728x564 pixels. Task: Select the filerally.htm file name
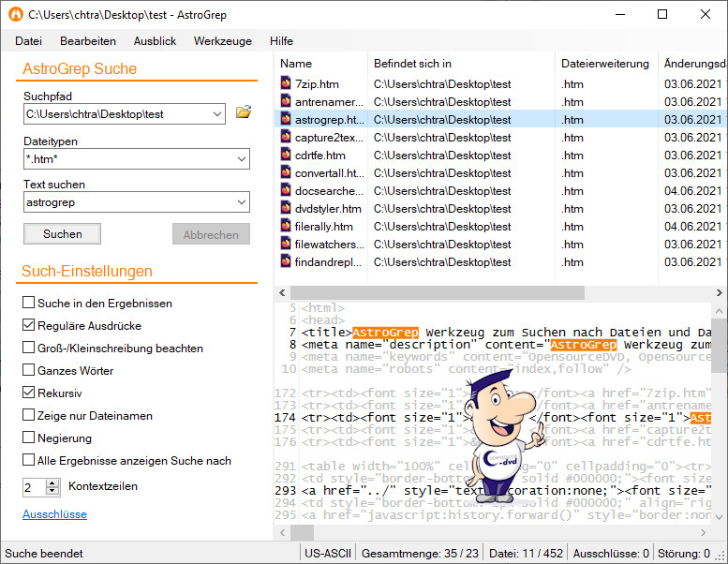(x=323, y=227)
